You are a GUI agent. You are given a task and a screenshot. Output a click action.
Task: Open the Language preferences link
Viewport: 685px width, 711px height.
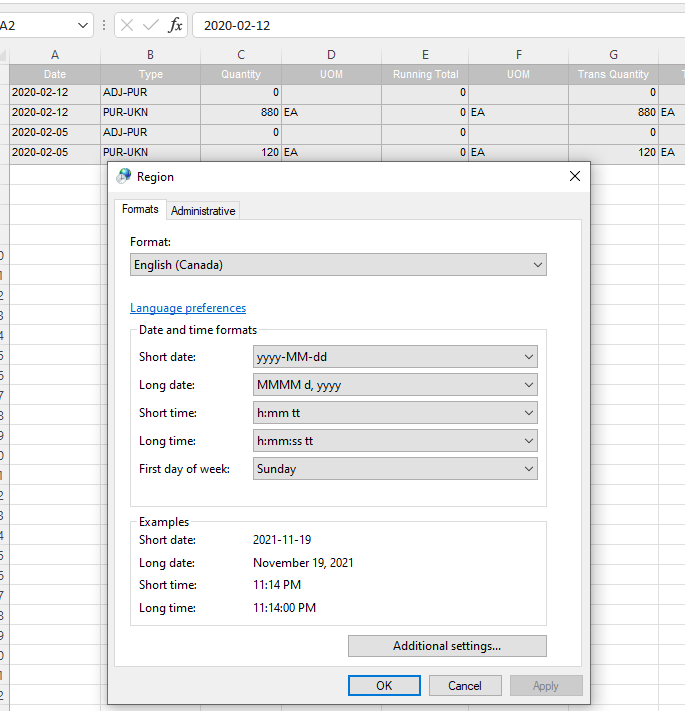(188, 308)
